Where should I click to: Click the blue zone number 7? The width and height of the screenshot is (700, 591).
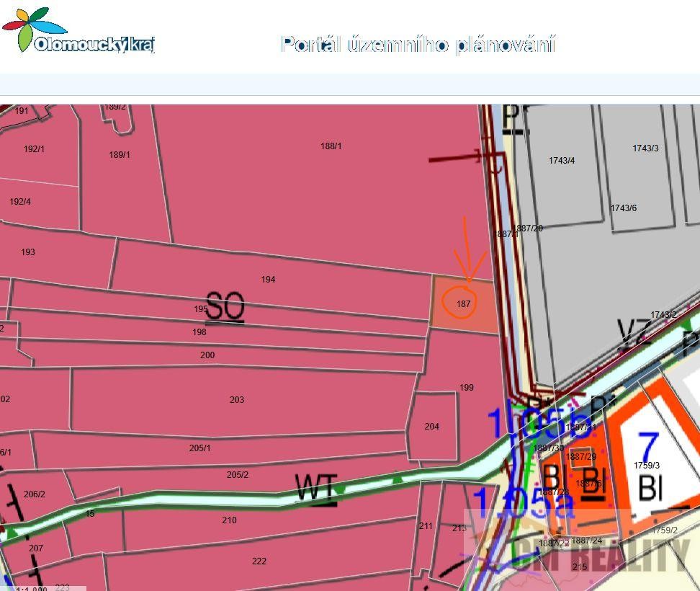(x=647, y=447)
